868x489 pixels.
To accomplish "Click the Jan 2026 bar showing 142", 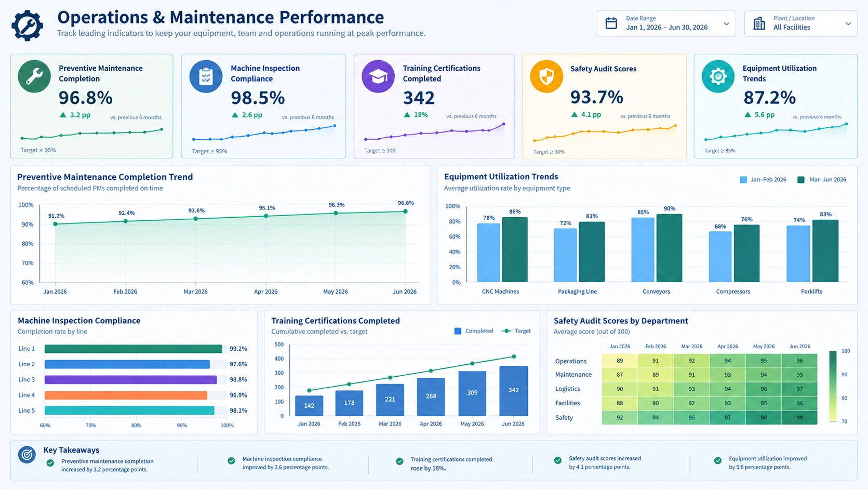I will pyautogui.click(x=309, y=406).
